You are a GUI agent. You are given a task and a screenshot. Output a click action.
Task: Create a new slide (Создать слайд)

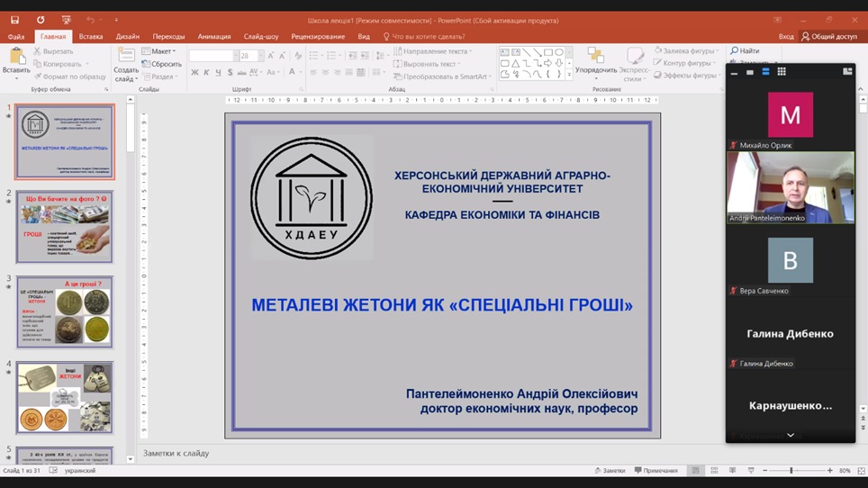click(x=126, y=65)
